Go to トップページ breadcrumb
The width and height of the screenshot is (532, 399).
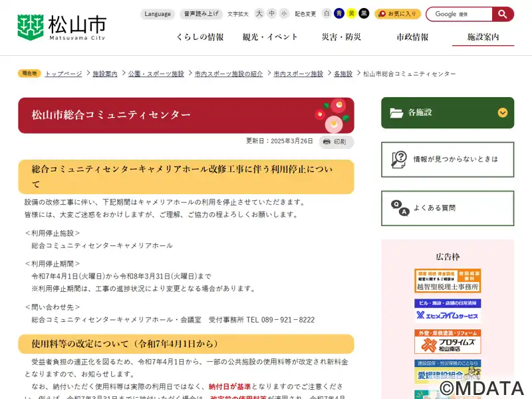pyautogui.click(x=63, y=74)
